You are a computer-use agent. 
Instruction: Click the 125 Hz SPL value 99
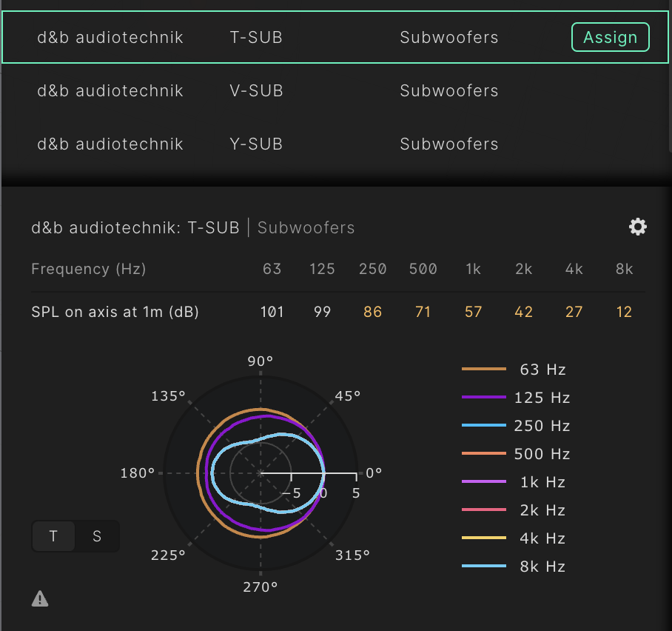pyautogui.click(x=322, y=312)
